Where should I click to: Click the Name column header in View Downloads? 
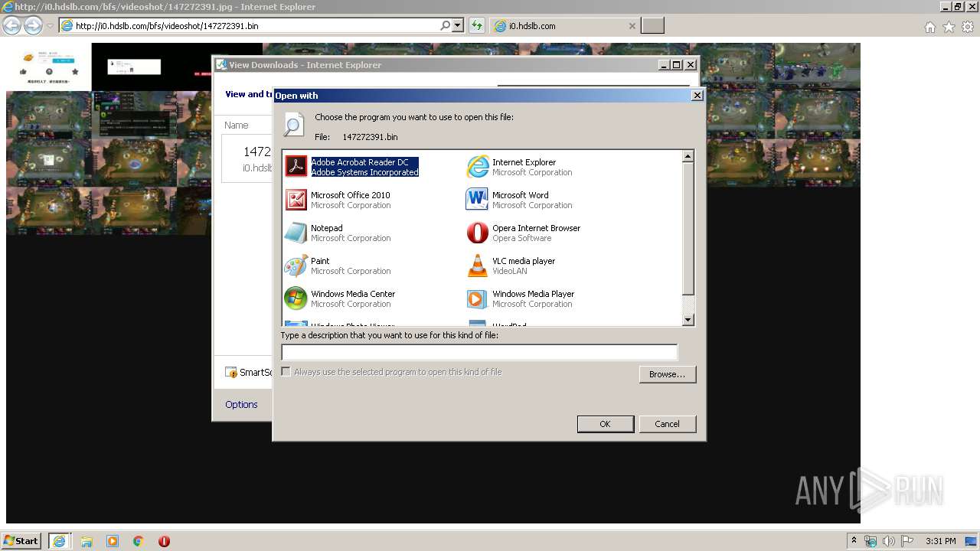237,125
